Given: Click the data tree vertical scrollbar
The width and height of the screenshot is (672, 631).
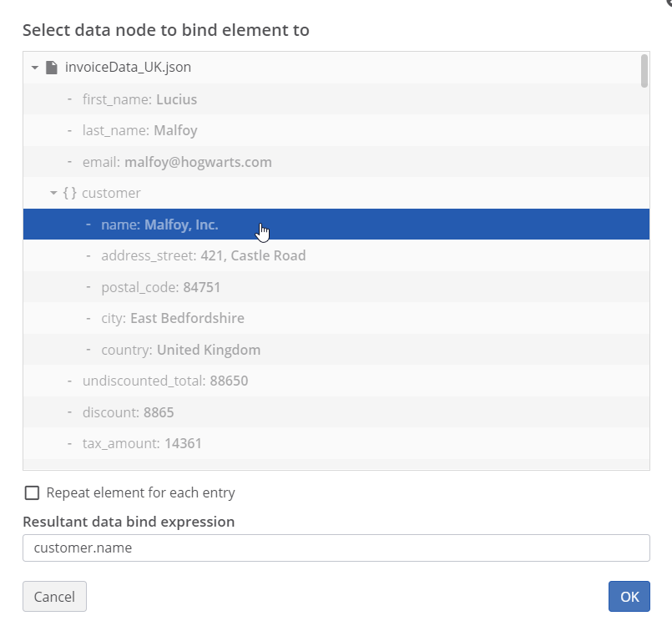Looking at the screenshot, I should 644,71.
